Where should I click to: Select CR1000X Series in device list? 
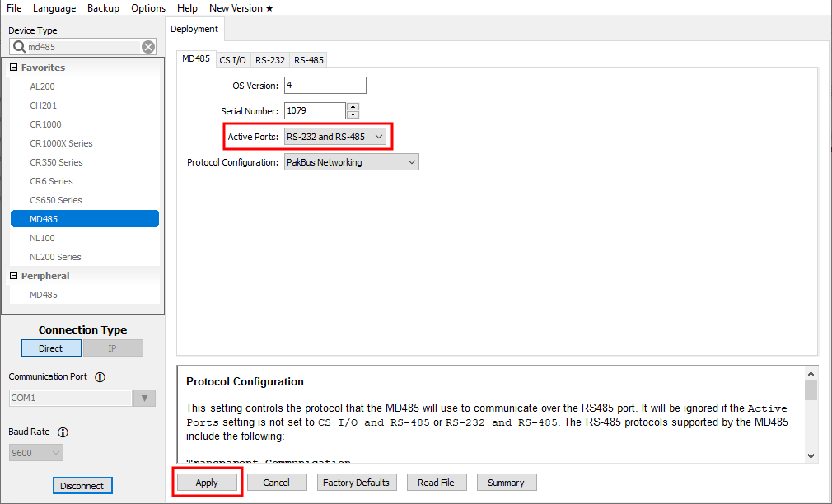[x=61, y=143]
